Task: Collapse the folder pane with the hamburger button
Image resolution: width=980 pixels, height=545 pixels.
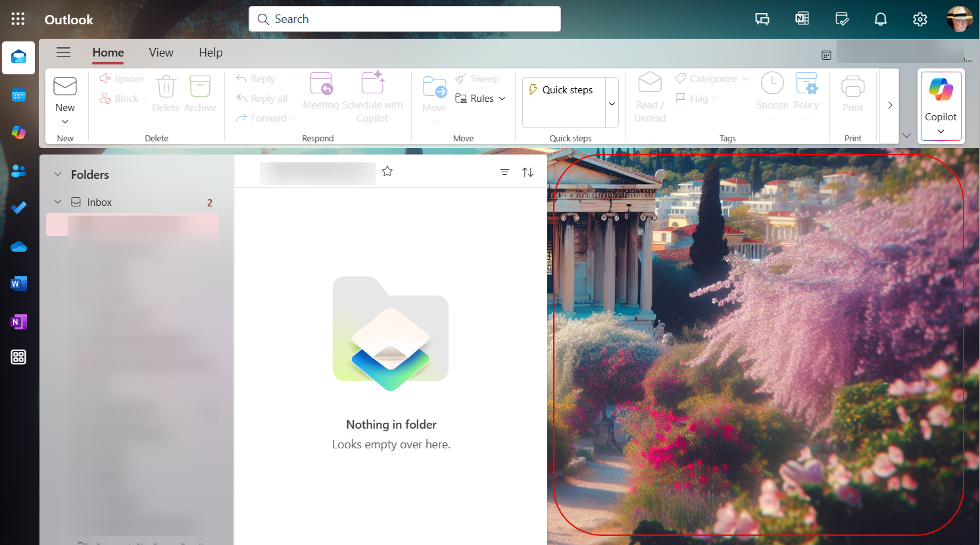Action: [63, 52]
